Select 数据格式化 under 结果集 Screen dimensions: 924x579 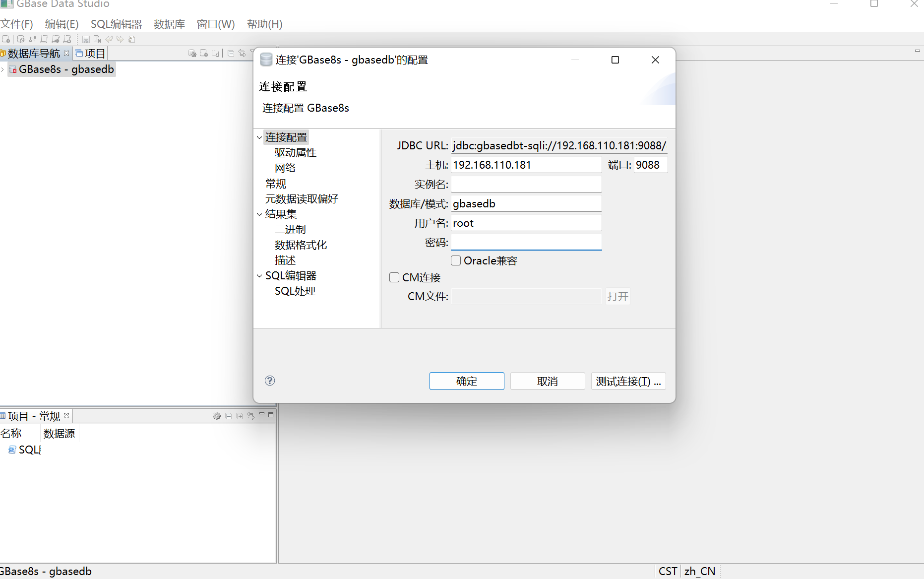click(301, 245)
